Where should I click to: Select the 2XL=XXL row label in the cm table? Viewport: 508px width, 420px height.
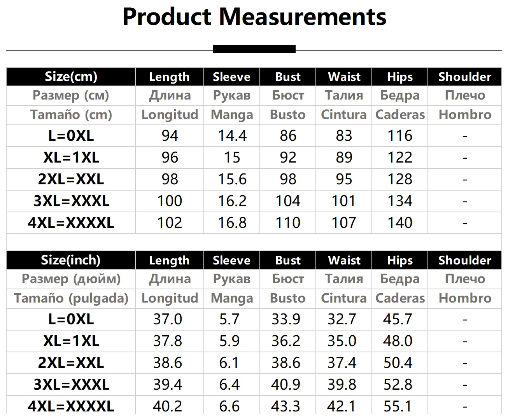(x=71, y=179)
